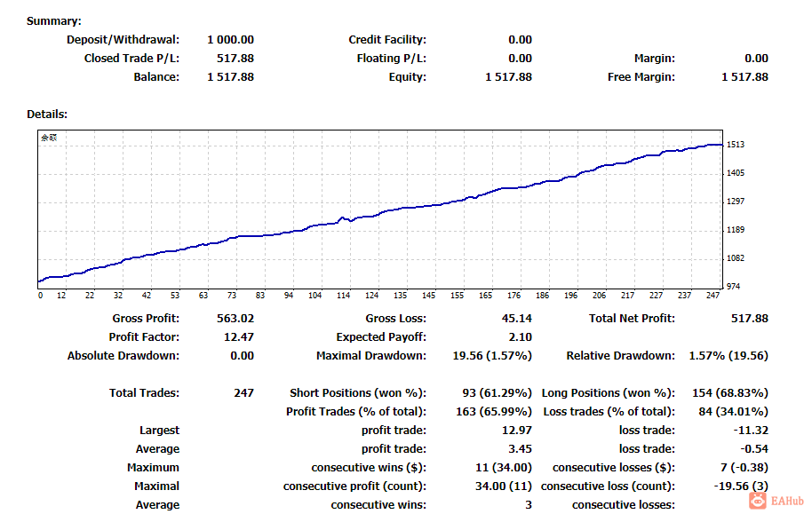Select Short Positions value 93 (61.29%)
The width and height of the screenshot is (812, 514).
(x=497, y=393)
